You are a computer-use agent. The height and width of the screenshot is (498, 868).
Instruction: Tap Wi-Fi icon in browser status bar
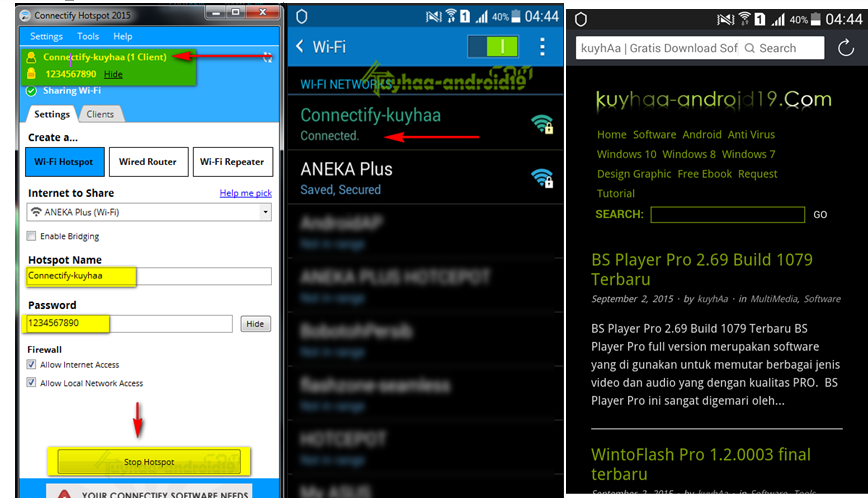[x=745, y=19]
